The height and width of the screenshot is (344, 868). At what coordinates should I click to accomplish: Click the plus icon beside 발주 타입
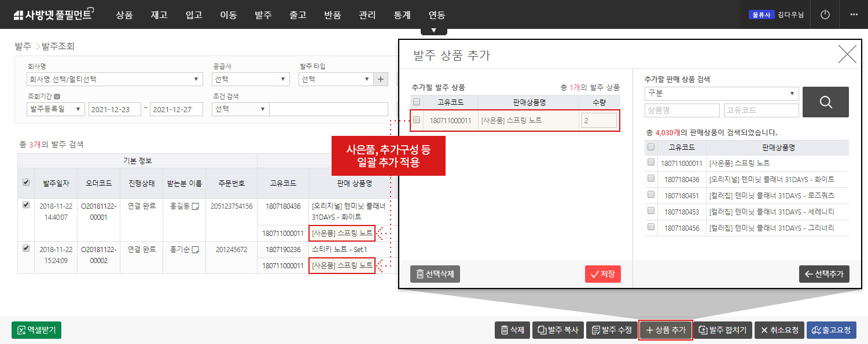381,79
